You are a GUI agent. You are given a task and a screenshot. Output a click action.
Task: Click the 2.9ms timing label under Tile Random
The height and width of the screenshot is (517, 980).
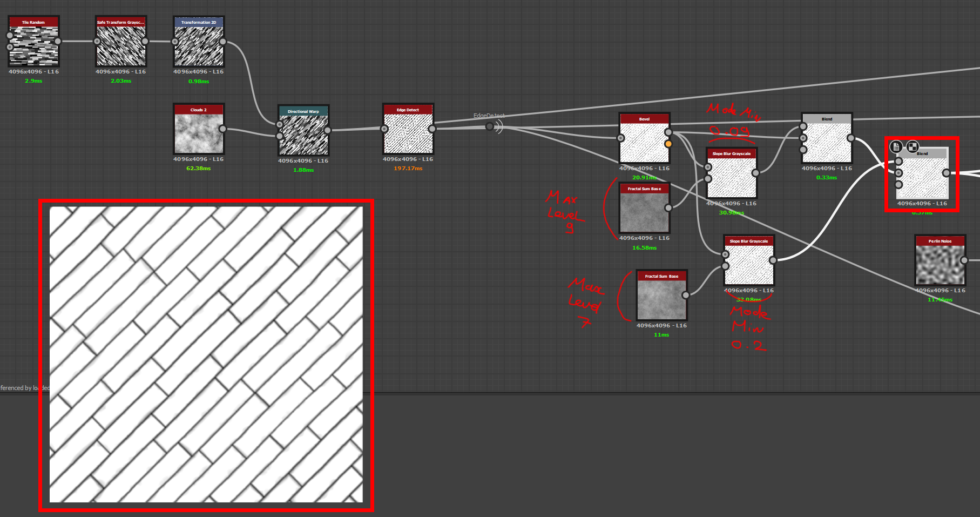(33, 81)
